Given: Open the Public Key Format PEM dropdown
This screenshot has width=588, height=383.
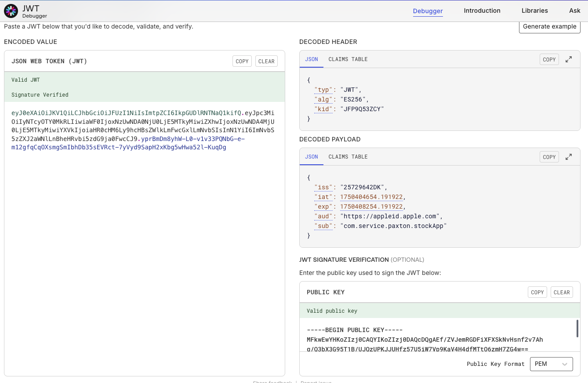Looking at the screenshot, I should [x=552, y=364].
